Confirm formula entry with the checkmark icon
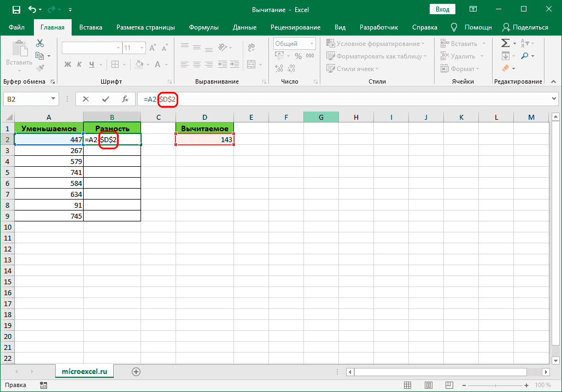Screen dimensions: 562x392 [x=106, y=99]
